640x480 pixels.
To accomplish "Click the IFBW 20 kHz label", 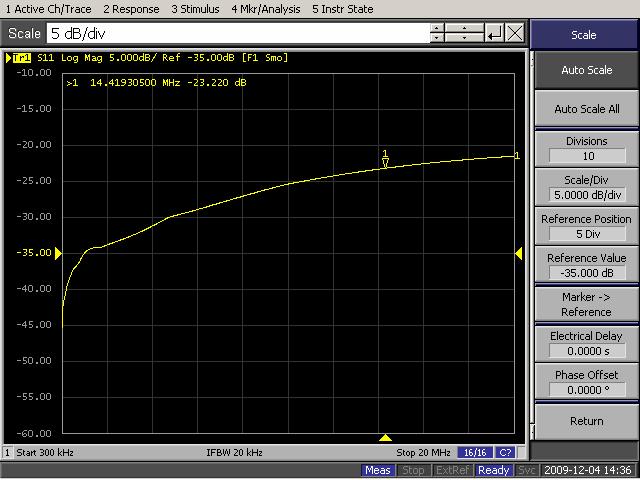I will tap(234, 453).
